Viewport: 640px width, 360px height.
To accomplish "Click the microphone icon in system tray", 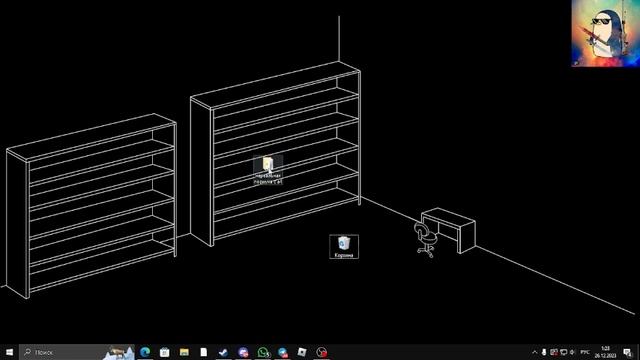I will click(544, 352).
